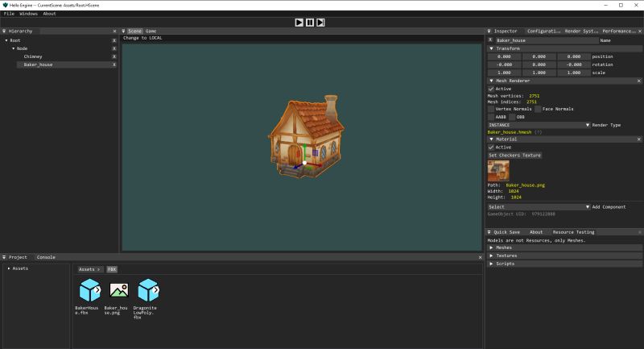This screenshot has width=644, height=349.
Task: Switch to the Configuration tab
Action: pos(543,31)
